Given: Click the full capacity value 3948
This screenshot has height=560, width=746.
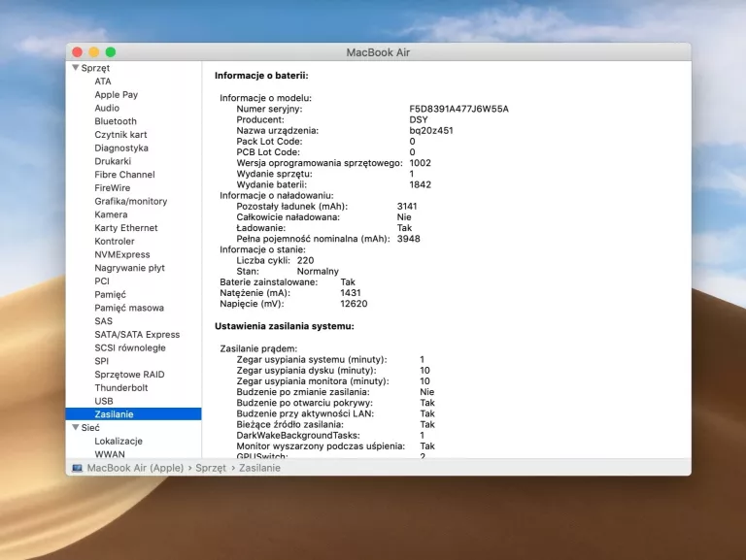Looking at the screenshot, I should point(409,239).
